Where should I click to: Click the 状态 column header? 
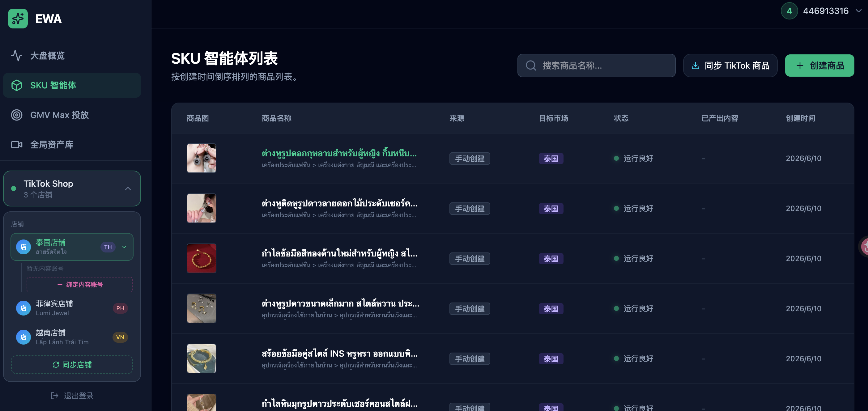point(621,118)
